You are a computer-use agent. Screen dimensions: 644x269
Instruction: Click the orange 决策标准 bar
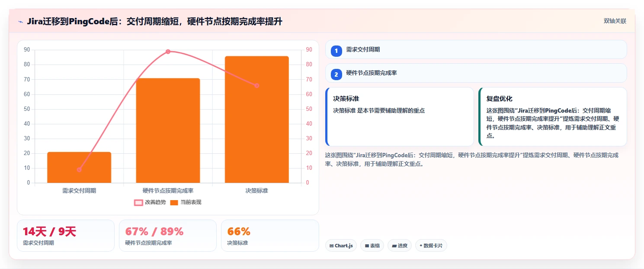257,120
